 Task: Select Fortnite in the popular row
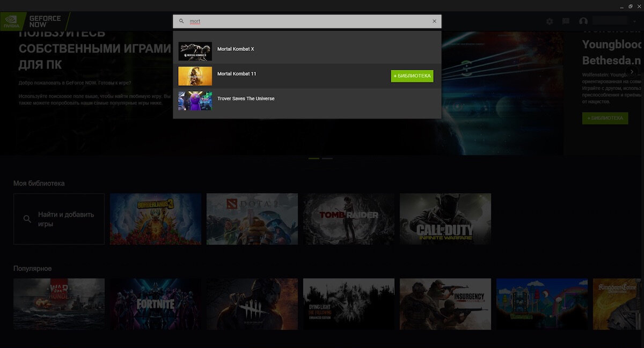click(156, 303)
